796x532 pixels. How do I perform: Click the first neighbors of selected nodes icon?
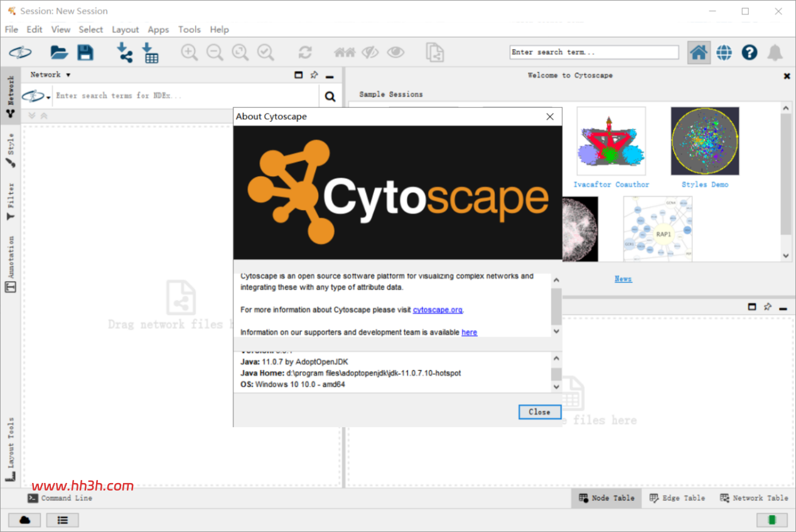[345, 52]
